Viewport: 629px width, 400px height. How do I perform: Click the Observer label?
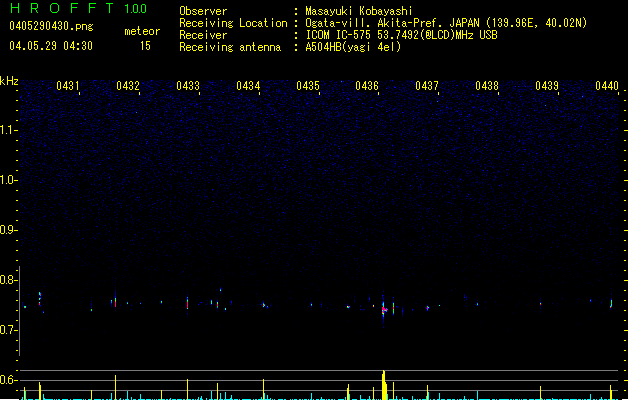(203, 11)
